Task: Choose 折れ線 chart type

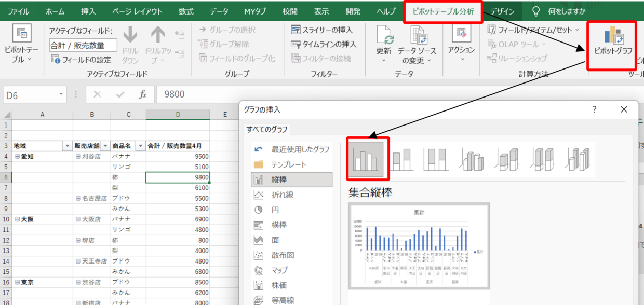Action: coord(291,195)
